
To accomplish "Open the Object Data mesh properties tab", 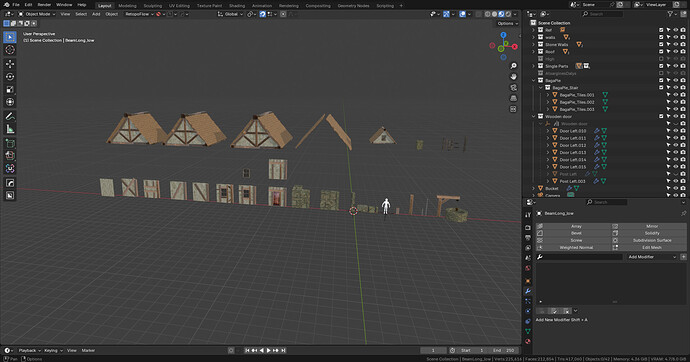I will click(528, 331).
